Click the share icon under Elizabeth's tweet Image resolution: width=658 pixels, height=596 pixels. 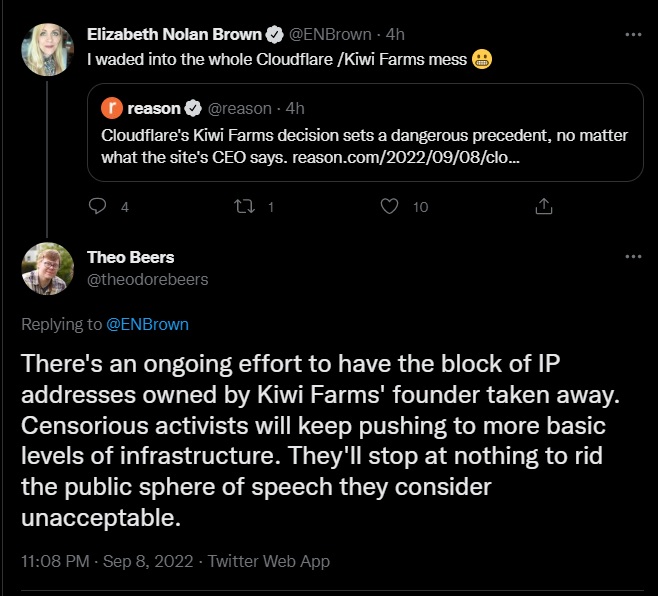pyautogui.click(x=544, y=206)
